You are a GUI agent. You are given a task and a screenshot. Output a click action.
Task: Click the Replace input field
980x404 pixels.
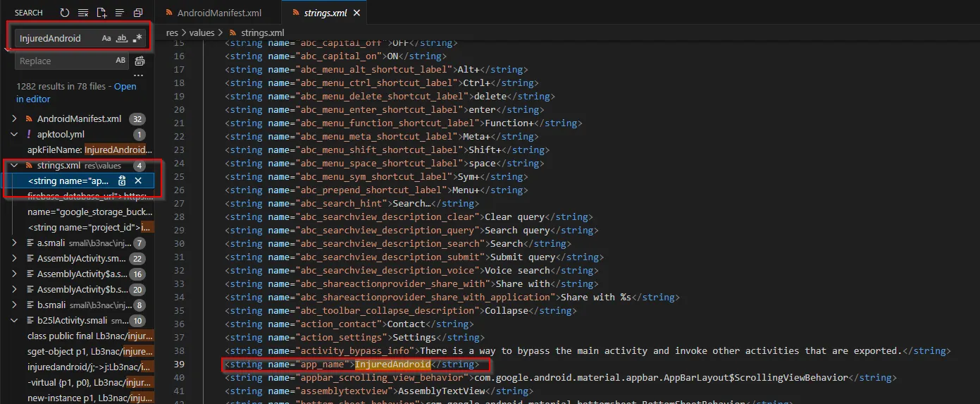(x=63, y=61)
